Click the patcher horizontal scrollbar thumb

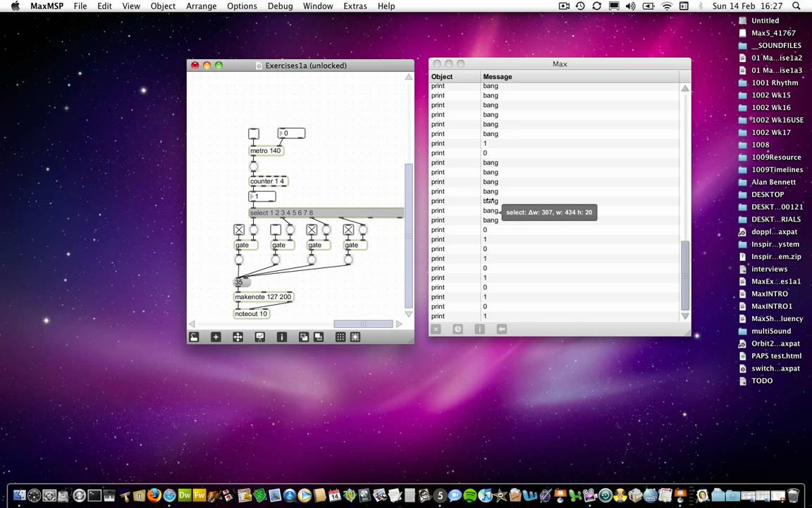[363, 324]
